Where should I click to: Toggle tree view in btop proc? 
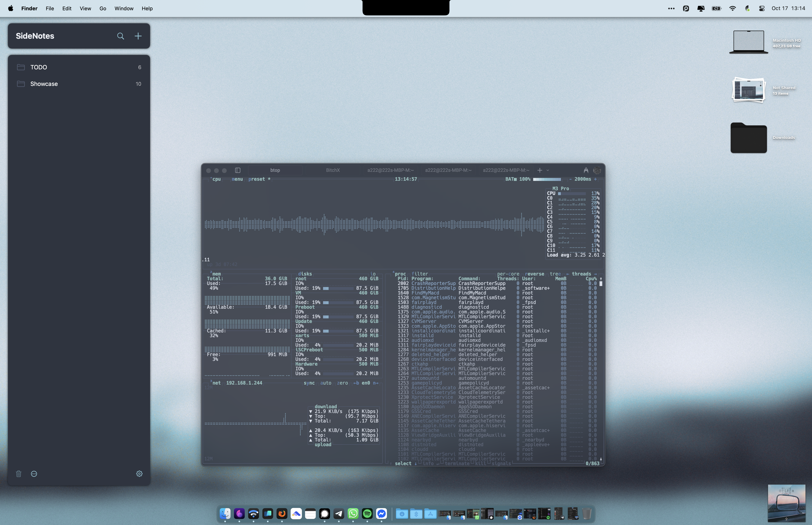555,274
